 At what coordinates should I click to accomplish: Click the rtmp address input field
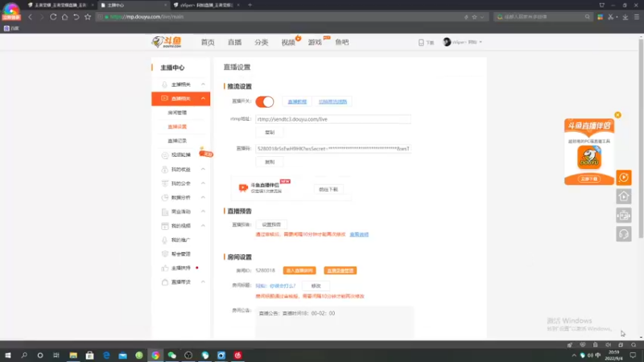(x=333, y=119)
